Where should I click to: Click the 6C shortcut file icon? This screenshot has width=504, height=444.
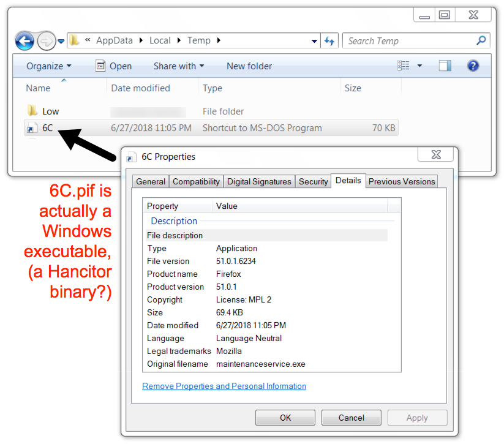click(x=31, y=128)
